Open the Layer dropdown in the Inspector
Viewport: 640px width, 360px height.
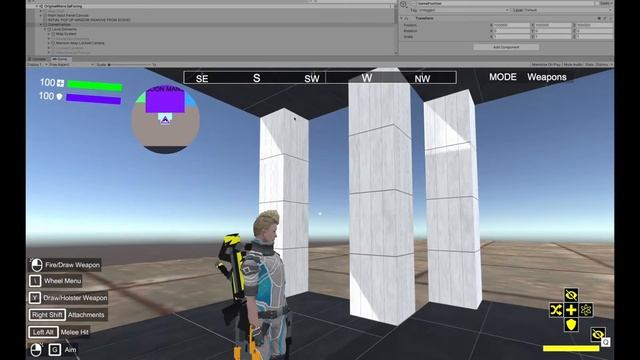(x=568, y=10)
